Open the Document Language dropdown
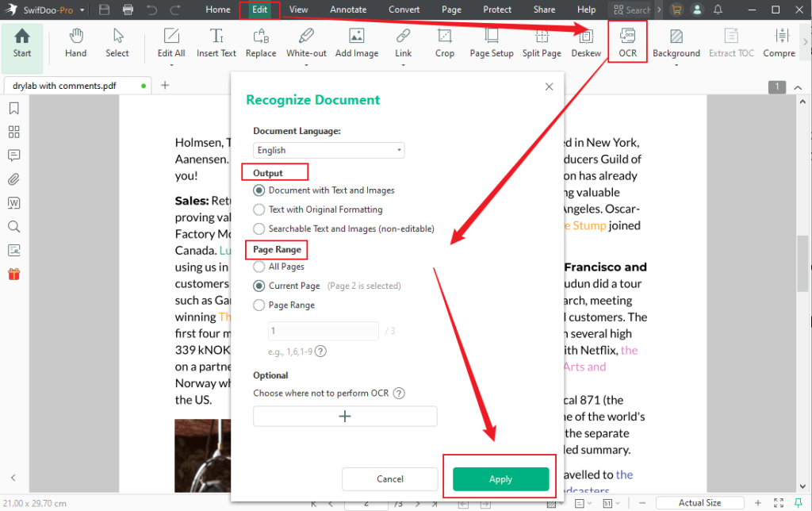This screenshot has width=812, height=511. click(x=327, y=150)
